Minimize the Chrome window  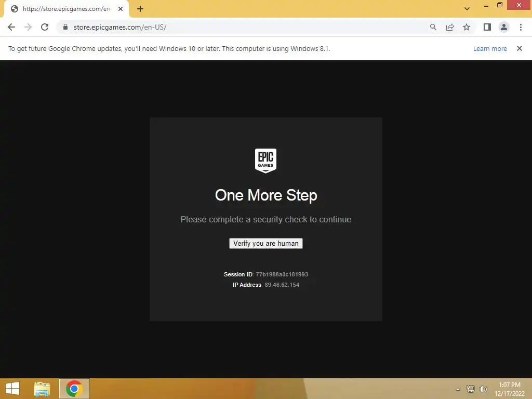click(486, 5)
